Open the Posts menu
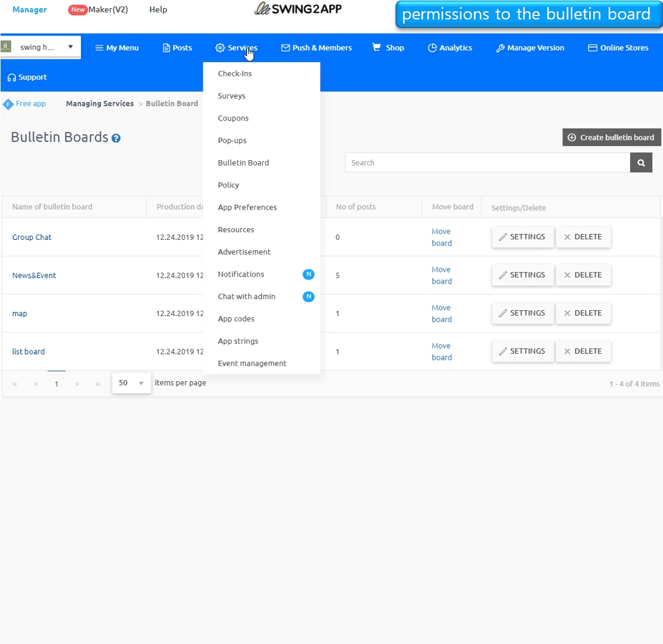The height and width of the screenshot is (644, 663). click(x=178, y=48)
